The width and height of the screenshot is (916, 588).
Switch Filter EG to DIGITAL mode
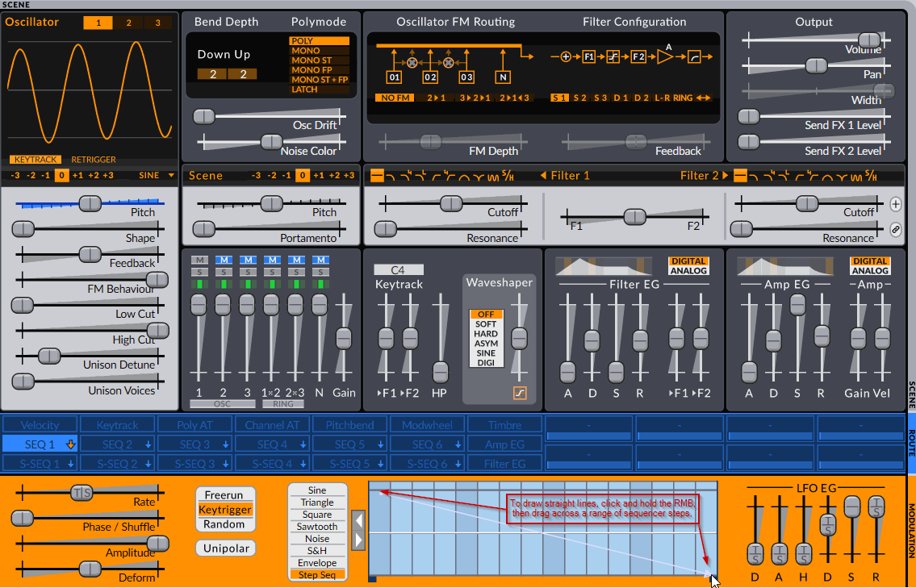tap(688, 261)
